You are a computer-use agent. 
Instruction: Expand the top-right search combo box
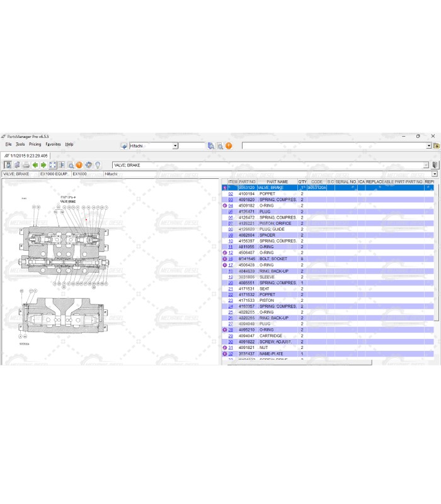(428, 146)
